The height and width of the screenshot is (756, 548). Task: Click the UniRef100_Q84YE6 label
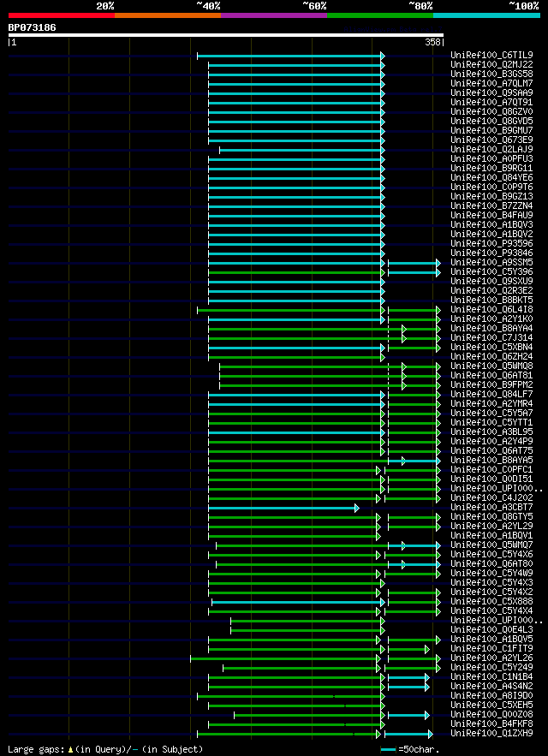(x=491, y=178)
